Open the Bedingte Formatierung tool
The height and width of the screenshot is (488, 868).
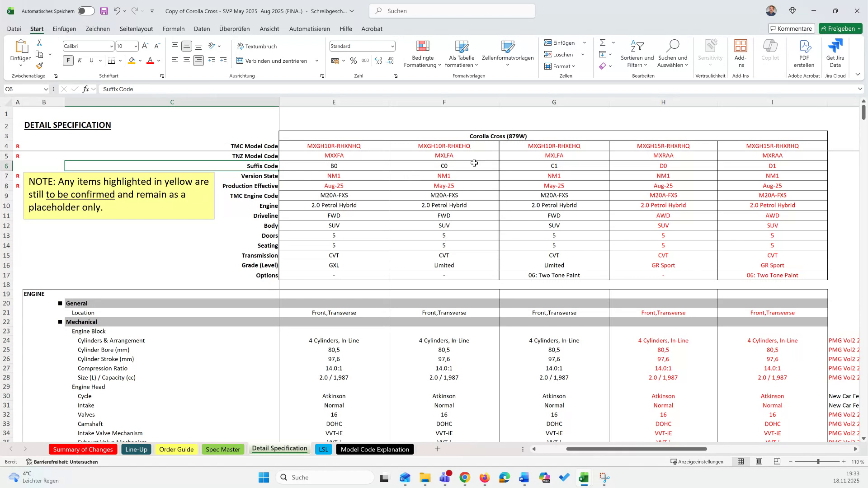coord(422,53)
